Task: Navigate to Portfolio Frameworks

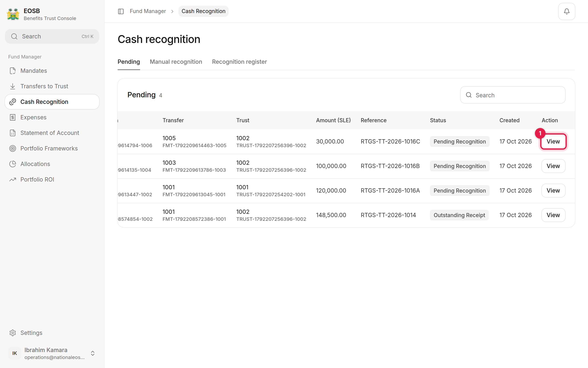Action: pos(52,148)
